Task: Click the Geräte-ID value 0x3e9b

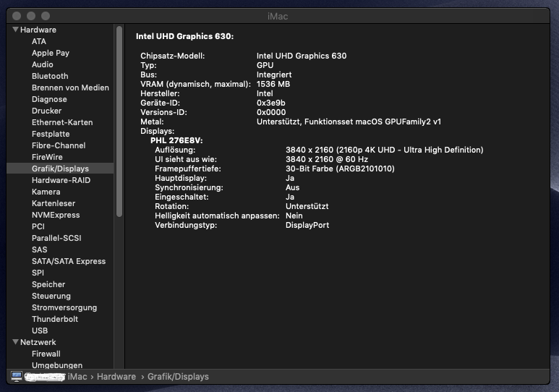Action: click(x=271, y=103)
